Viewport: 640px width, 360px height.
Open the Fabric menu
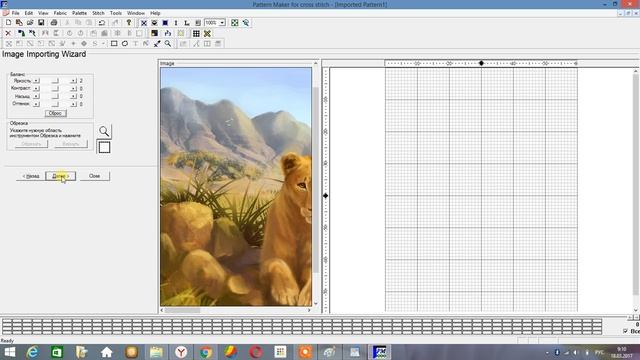pyautogui.click(x=60, y=13)
